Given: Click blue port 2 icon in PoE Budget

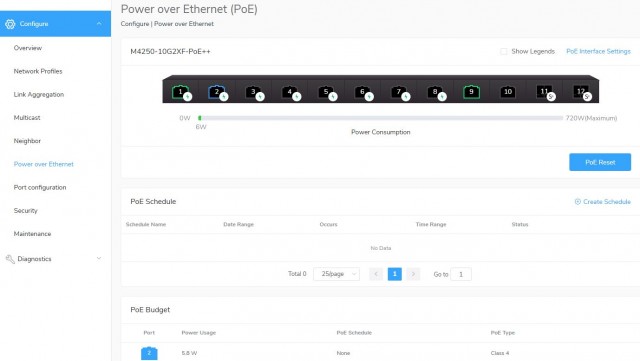Looking at the screenshot, I should coord(149,353).
